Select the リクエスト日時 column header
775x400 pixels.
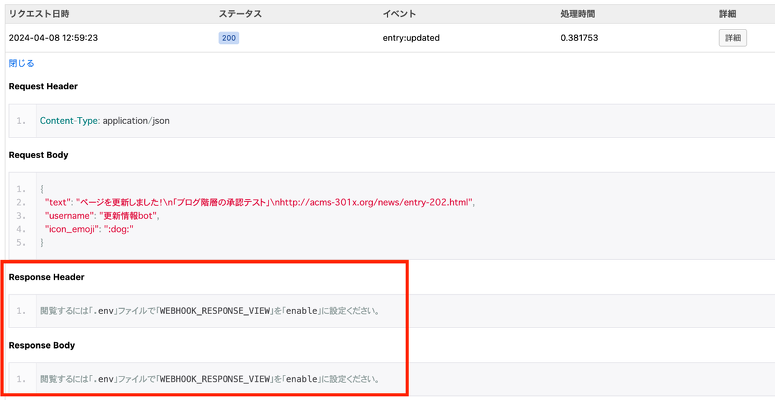click(x=39, y=14)
